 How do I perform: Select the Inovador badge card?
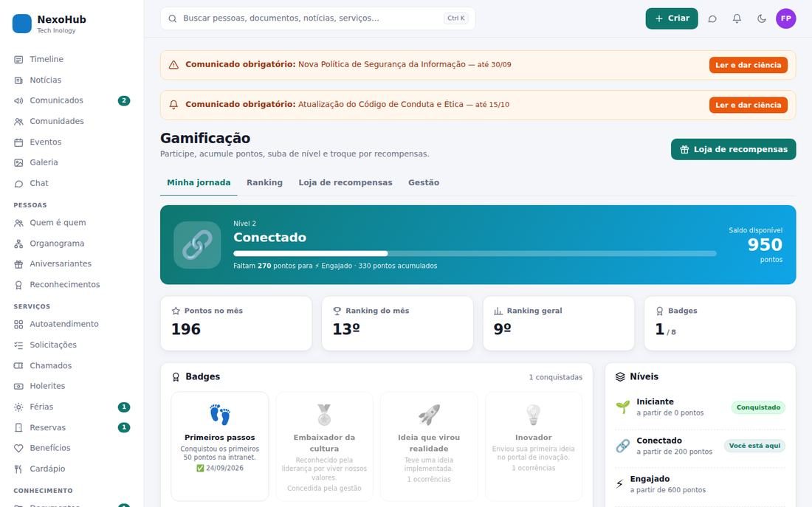534,446
